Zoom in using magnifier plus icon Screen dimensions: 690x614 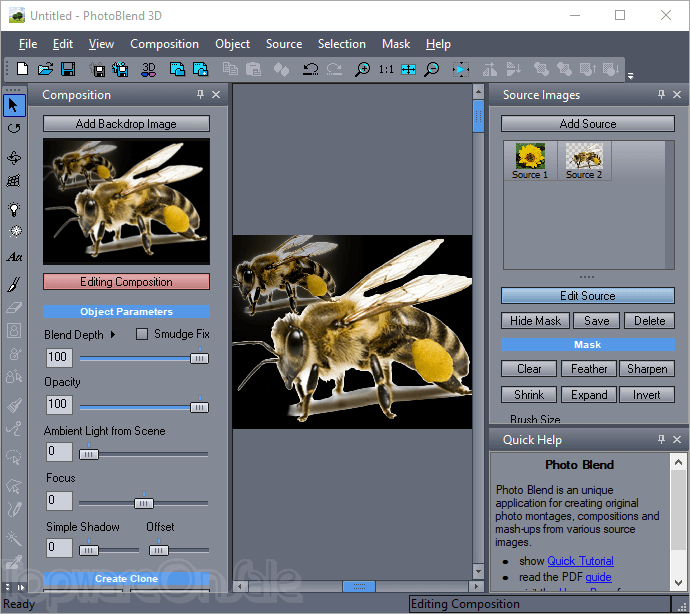(x=362, y=69)
